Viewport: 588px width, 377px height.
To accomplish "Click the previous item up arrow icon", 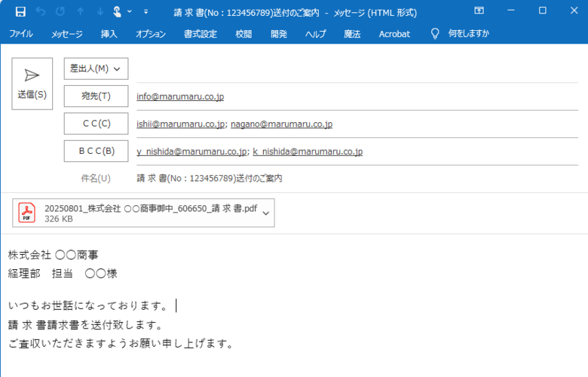I will 81,11.
